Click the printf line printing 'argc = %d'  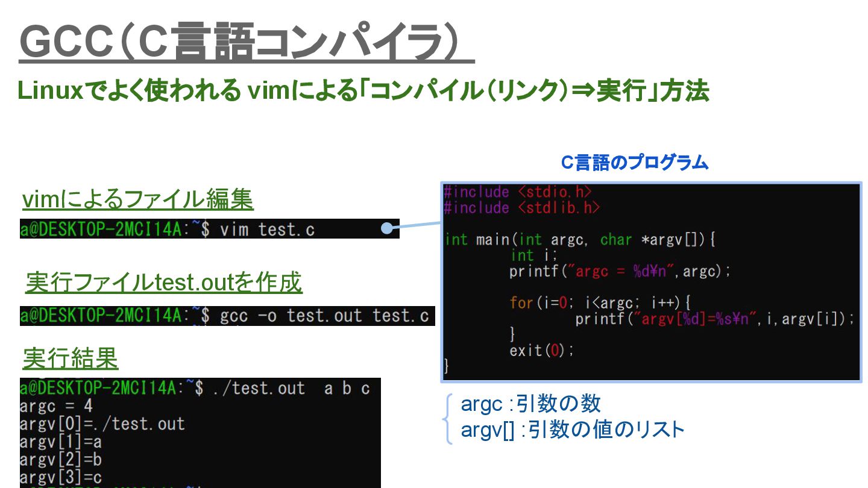620,271
